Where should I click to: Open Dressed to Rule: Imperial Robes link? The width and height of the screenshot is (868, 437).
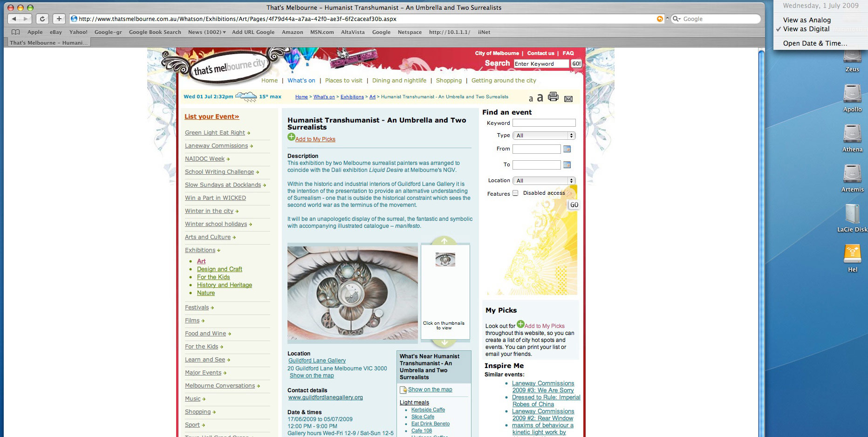[x=546, y=401]
